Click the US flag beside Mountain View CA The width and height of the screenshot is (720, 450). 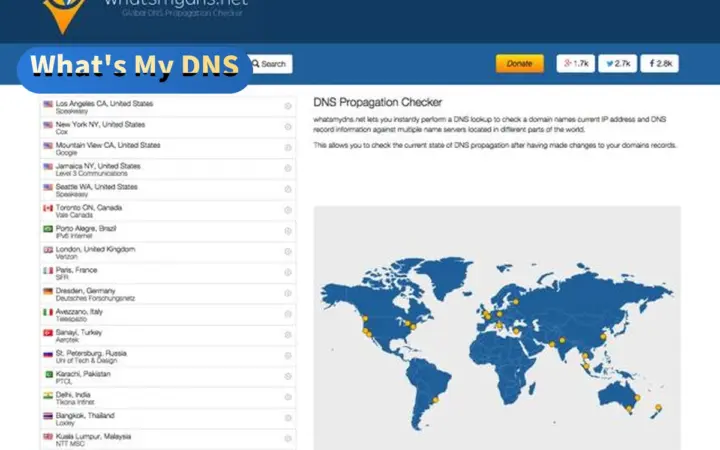pyautogui.click(x=48, y=146)
